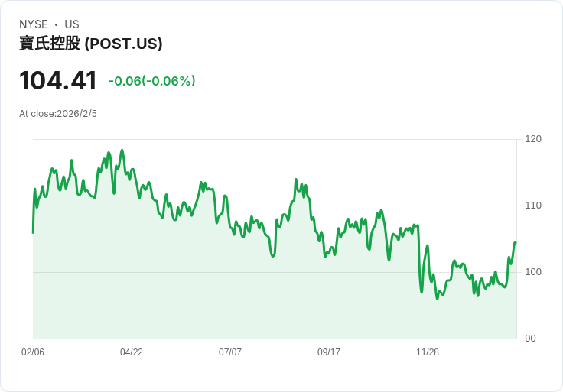Click the highest peak of the price line
The width and height of the screenshot is (563, 392).
(122, 151)
